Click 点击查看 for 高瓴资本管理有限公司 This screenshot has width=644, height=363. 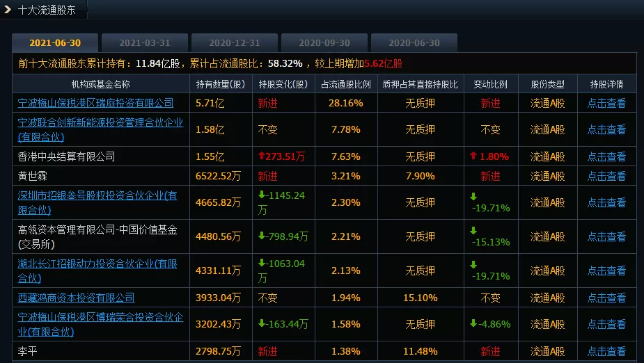click(606, 236)
